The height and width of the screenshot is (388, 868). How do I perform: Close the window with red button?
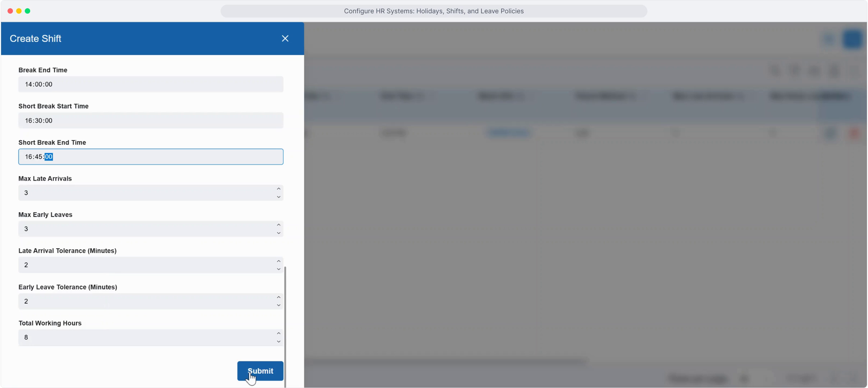[10, 11]
